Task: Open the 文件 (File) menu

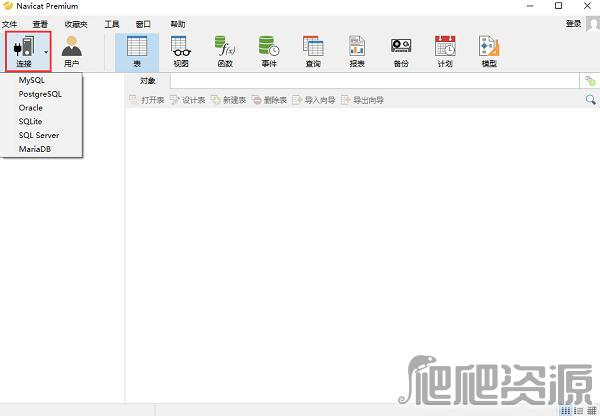Action: point(10,23)
